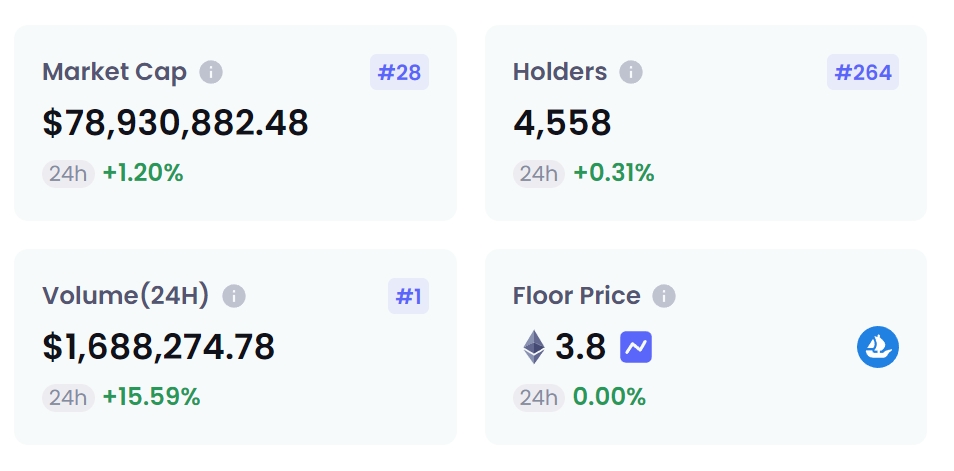Click the 24h label under Market Cap

[68, 173]
